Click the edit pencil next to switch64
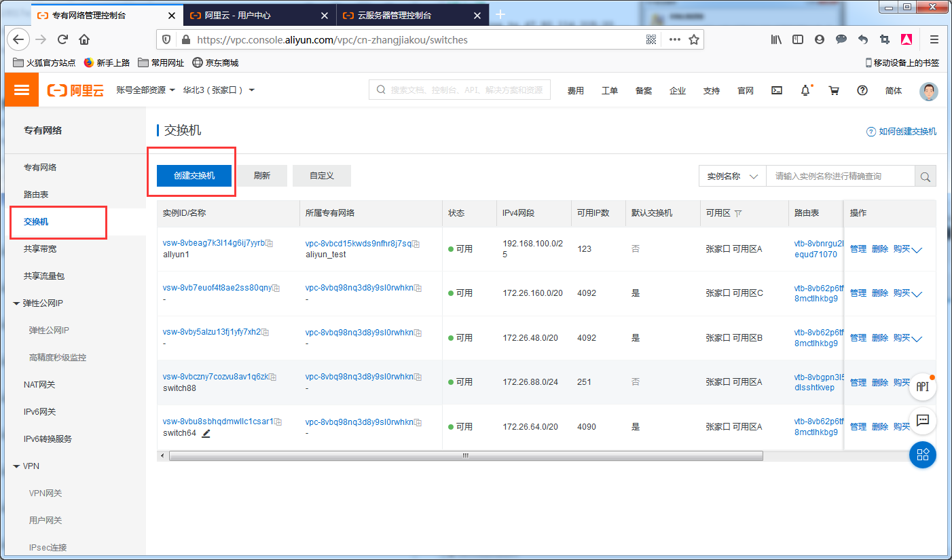The height and width of the screenshot is (560, 952). click(206, 433)
